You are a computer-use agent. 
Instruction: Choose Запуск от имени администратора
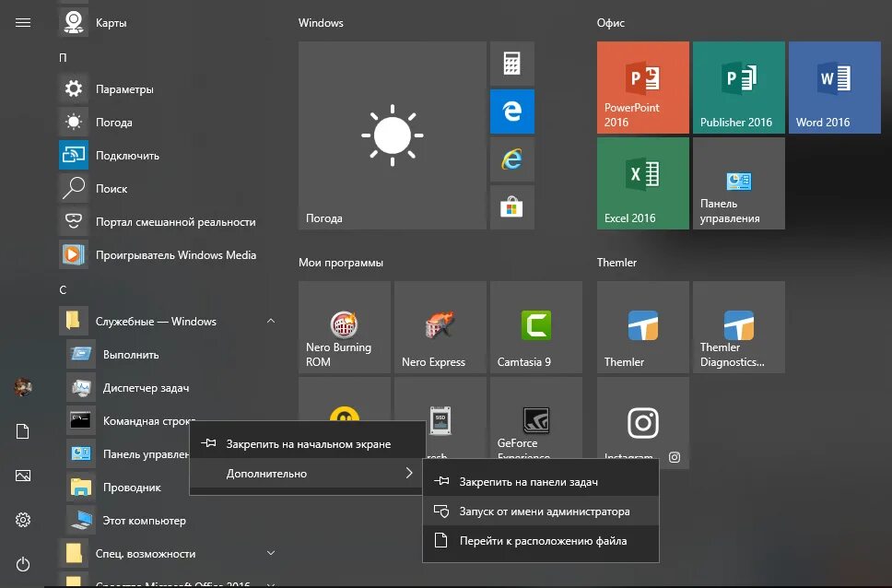pyautogui.click(x=540, y=512)
